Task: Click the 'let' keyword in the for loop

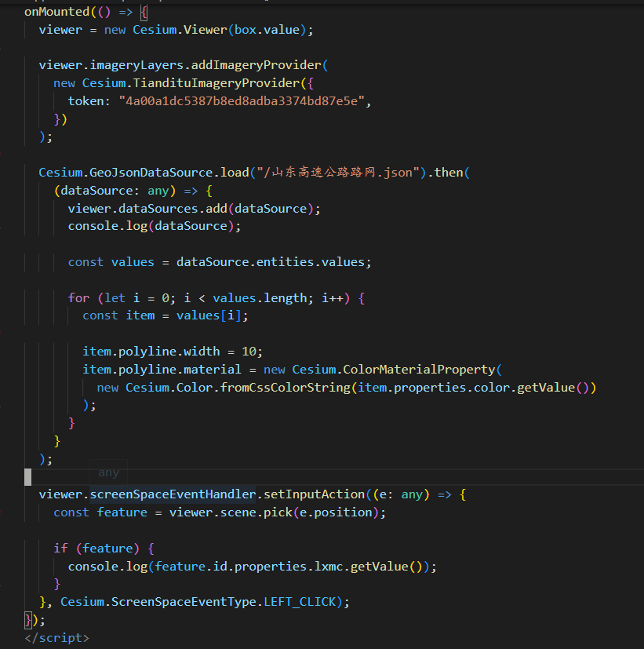Action: tap(115, 298)
